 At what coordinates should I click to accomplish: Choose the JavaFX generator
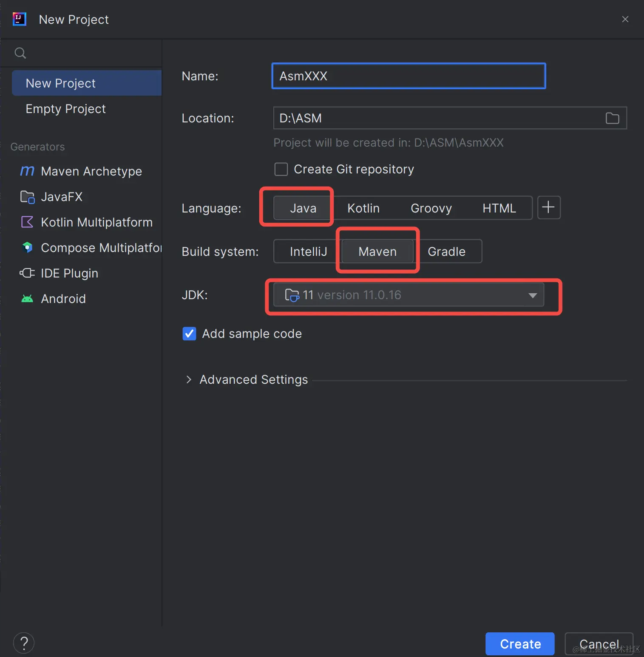87,197
